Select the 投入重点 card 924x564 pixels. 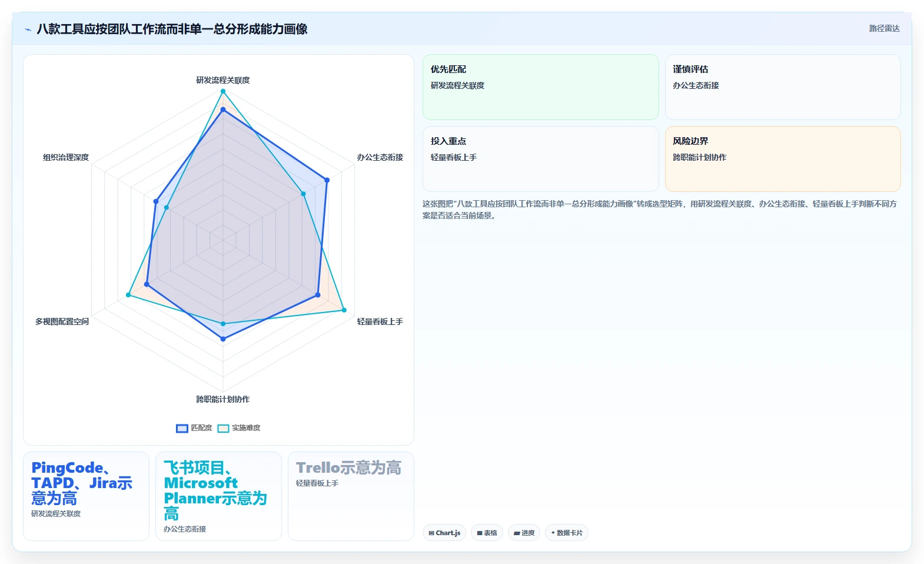click(540, 159)
